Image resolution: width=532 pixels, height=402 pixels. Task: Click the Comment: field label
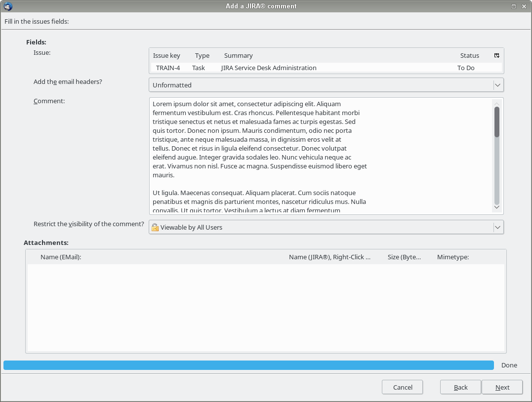[x=49, y=101]
